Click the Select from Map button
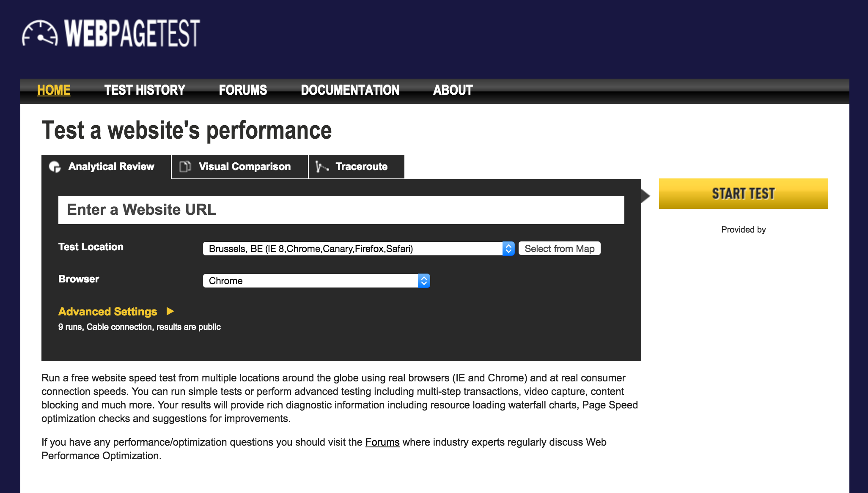The width and height of the screenshot is (868, 493). click(x=559, y=249)
